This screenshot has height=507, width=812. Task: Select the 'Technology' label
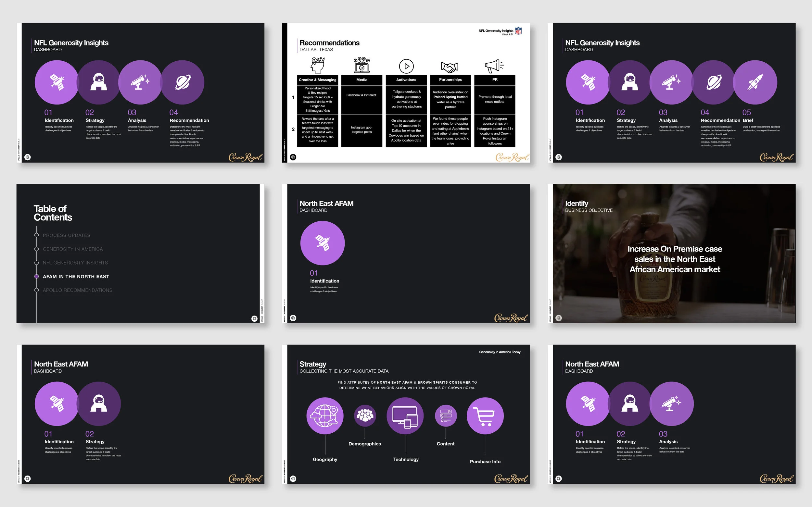pos(406,459)
